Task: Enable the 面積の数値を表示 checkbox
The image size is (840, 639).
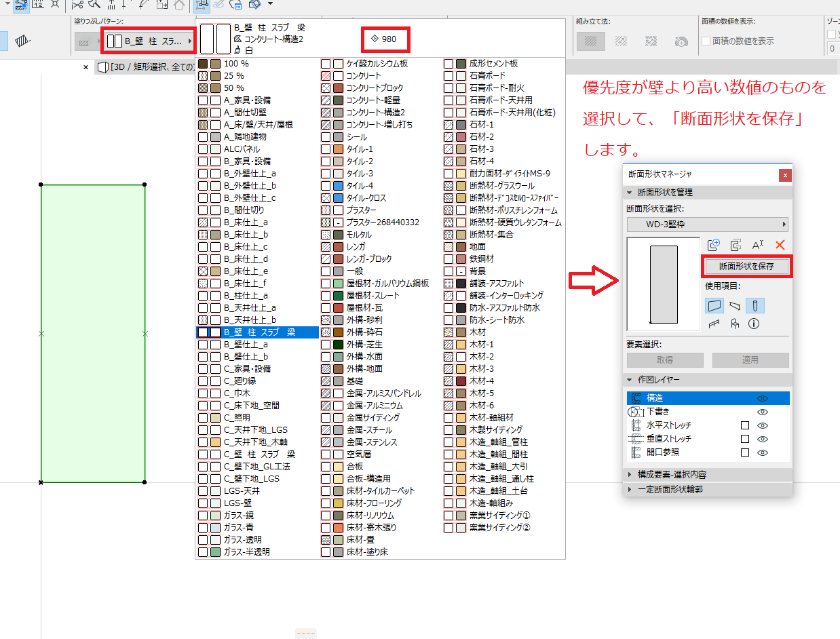Action: (706, 41)
